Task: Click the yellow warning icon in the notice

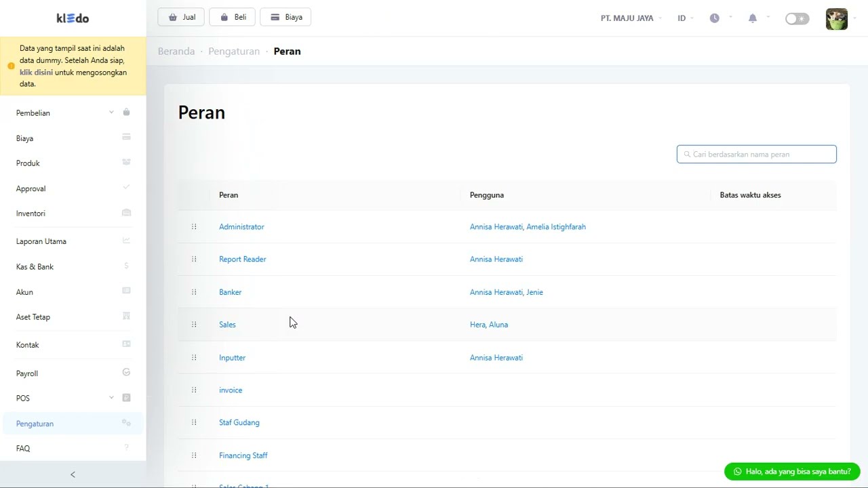Action: (x=11, y=66)
